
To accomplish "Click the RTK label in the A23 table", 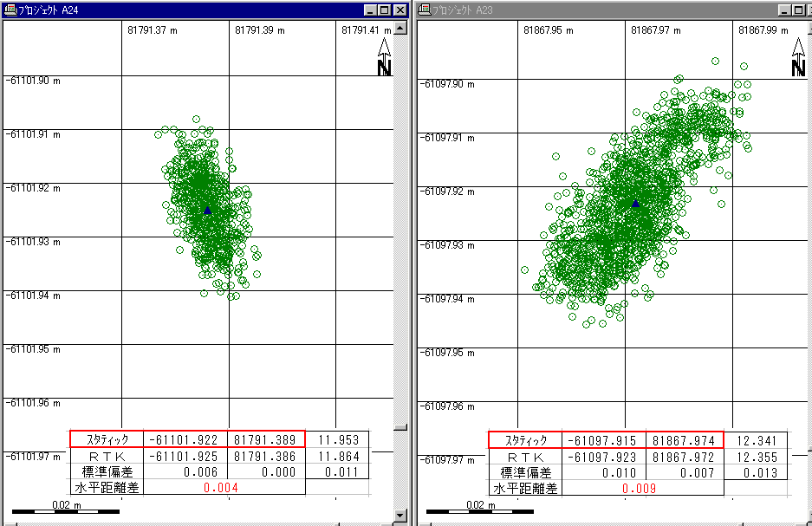I will (526, 458).
